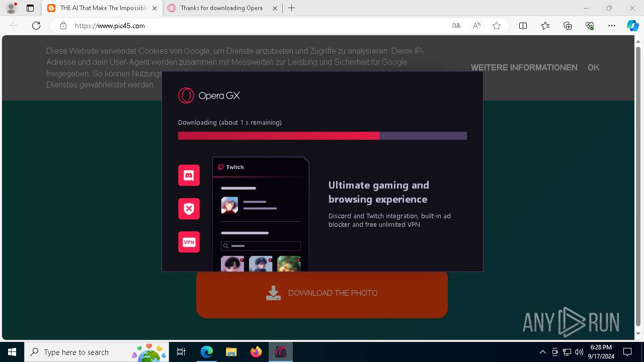Image resolution: width=644 pixels, height=362 pixels.
Task: Open File Explorer from the taskbar
Action: 231,352
